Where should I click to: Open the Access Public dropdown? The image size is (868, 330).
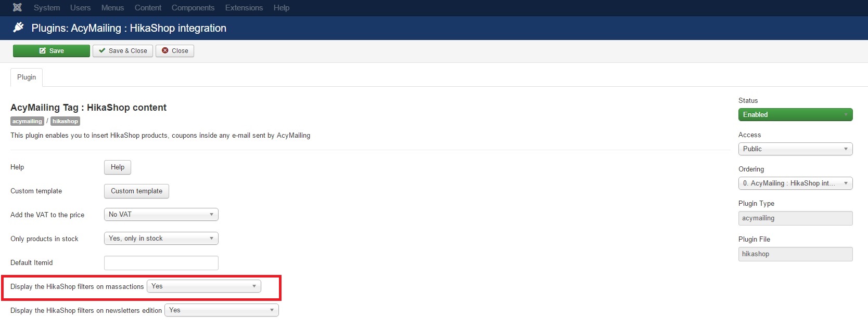(795, 149)
